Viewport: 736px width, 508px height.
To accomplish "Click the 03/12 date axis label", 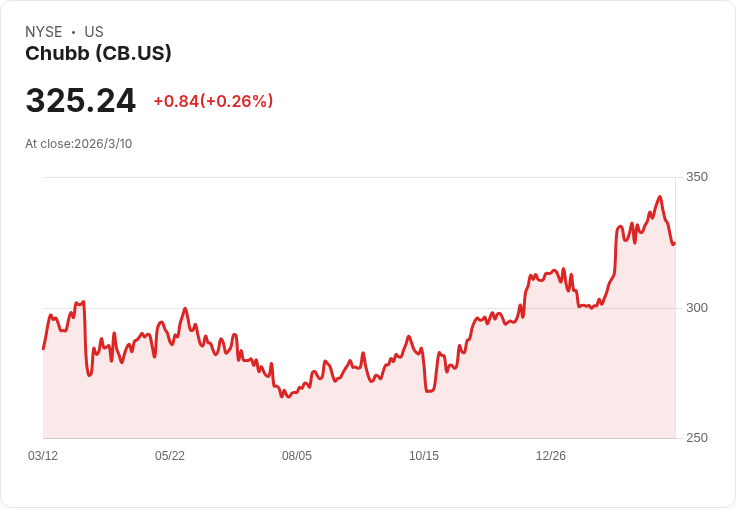I will point(43,456).
